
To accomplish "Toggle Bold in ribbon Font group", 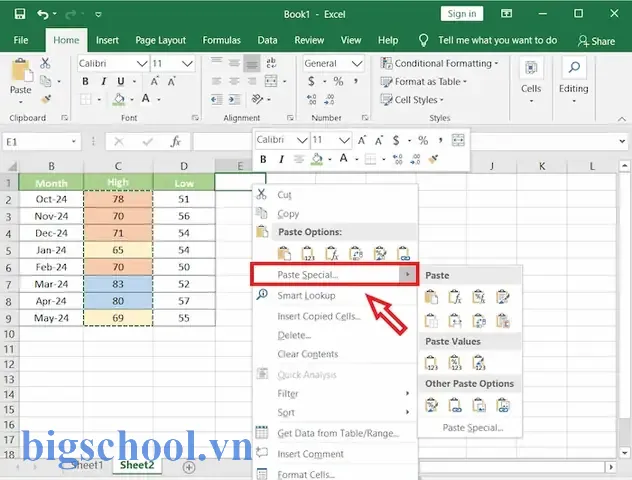I will point(85,81).
